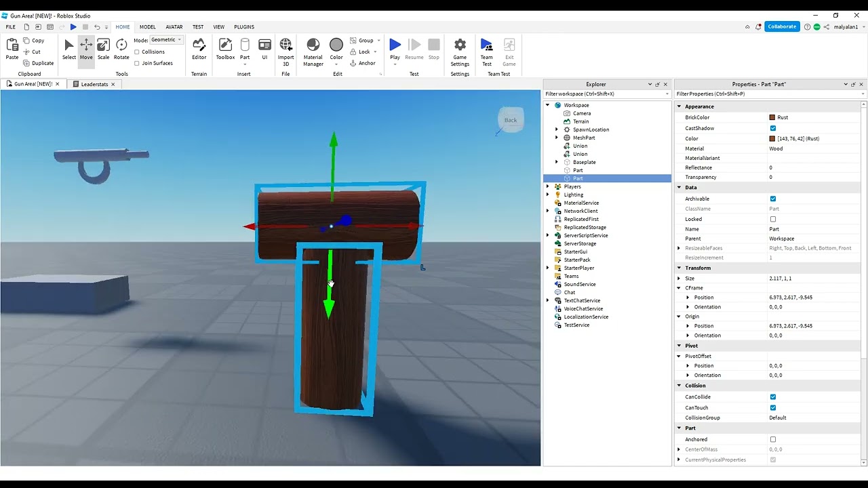Click the Color property swatch
Image resolution: width=868 pixels, height=488 pixels.
click(772, 138)
